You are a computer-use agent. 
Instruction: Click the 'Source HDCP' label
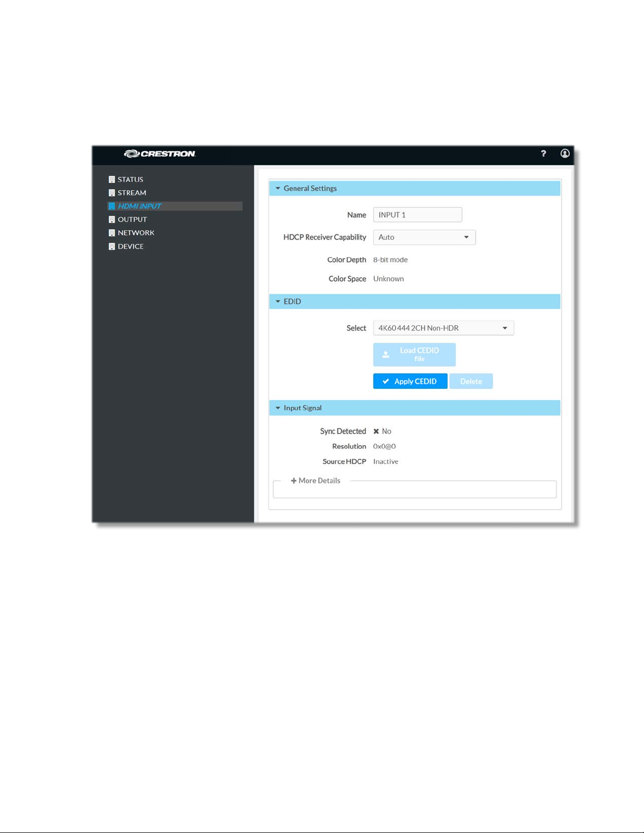344,461
